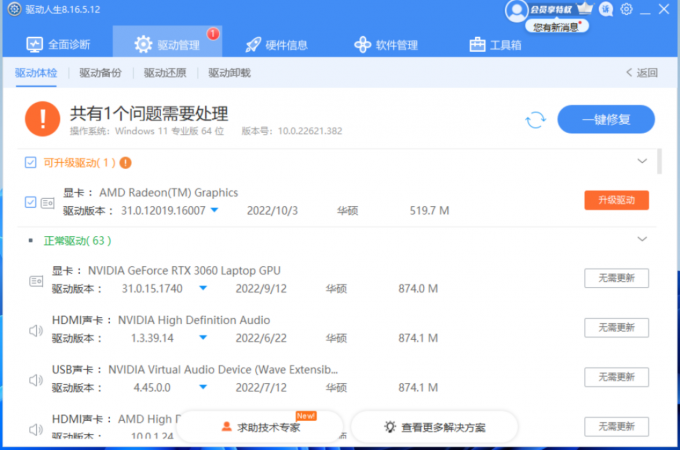This screenshot has width=680, height=450.
Task: Collapse the 正常驱动 section chevron
Action: point(642,239)
